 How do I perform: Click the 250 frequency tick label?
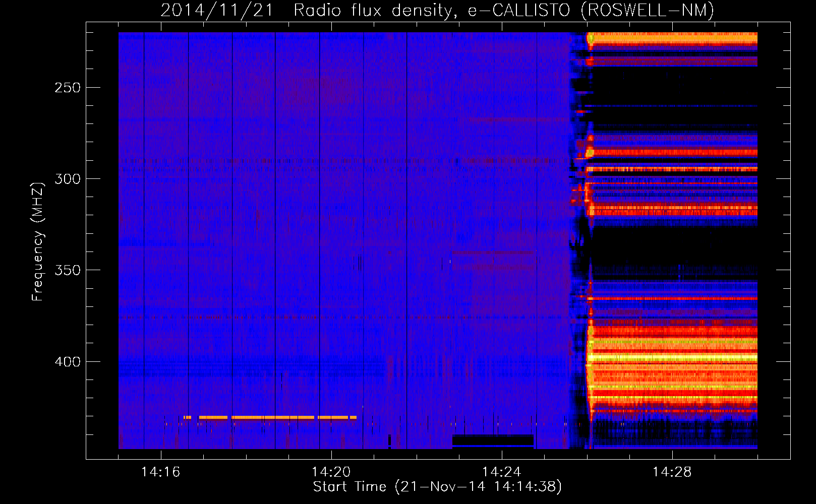[68, 88]
